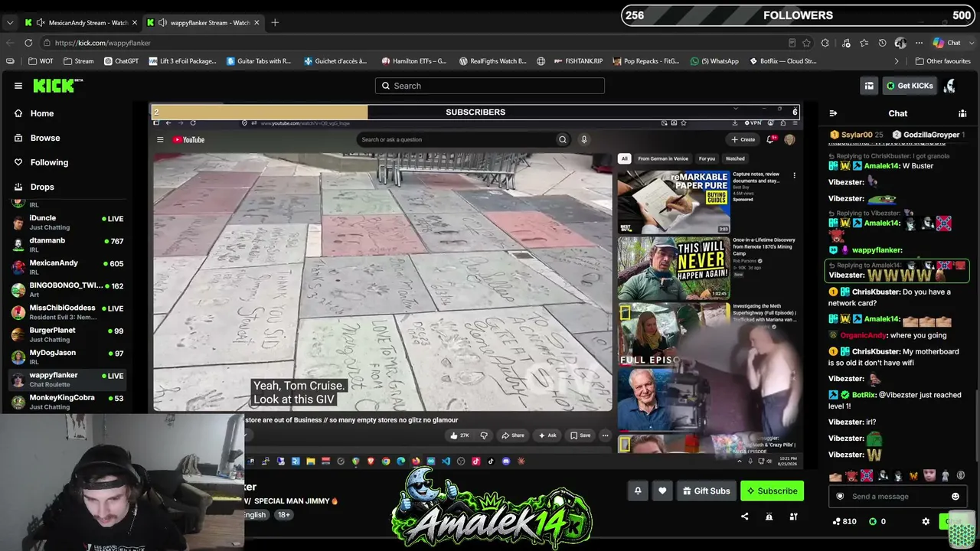The height and width of the screenshot is (551, 980).
Task: View the 810 channel points balance
Action: point(844,521)
